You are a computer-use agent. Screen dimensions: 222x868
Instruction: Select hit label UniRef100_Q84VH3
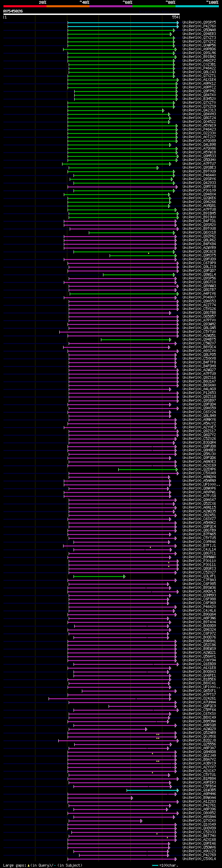(199, 114)
